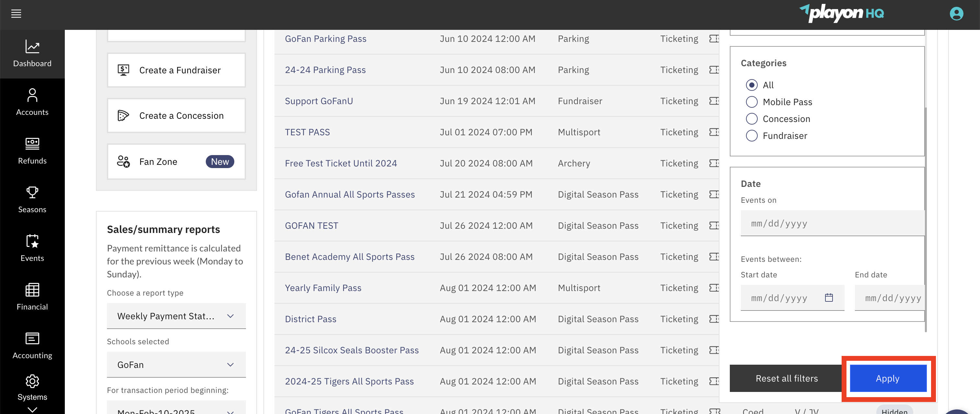Screen dimensions: 980x414
Task: Select the Fundraiser category radio
Action: pos(752,136)
